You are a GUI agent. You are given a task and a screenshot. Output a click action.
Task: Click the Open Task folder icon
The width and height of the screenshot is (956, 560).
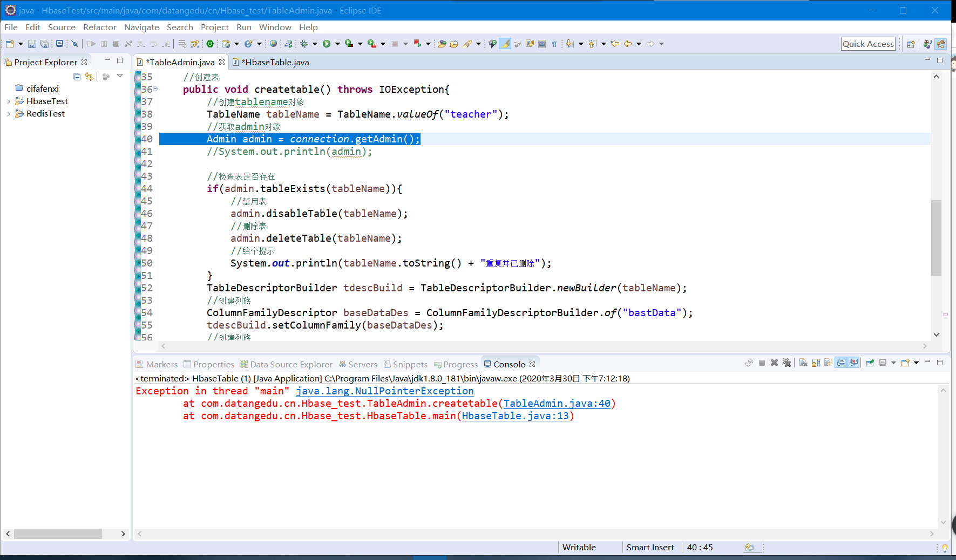coord(454,44)
